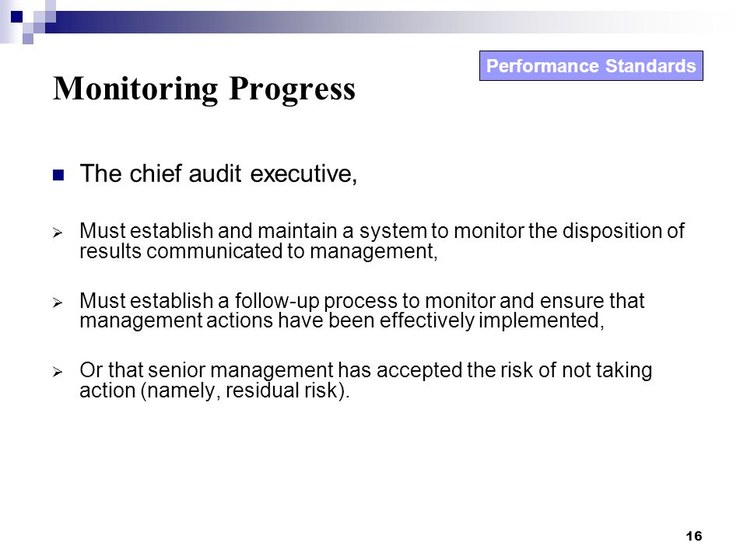This screenshot has height=560, width=747.
Task: Click slide number 16
Action: click(x=693, y=536)
